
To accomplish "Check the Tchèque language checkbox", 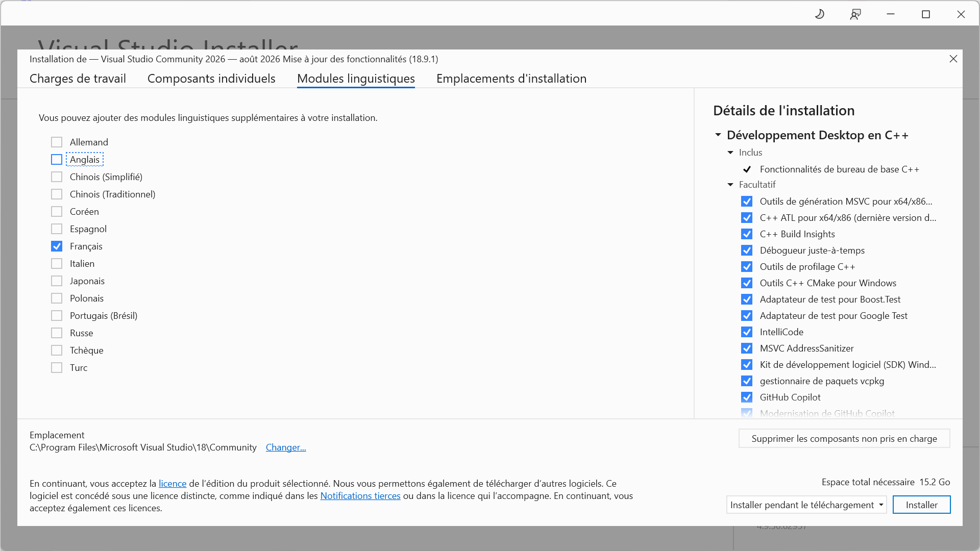I will pos(57,350).
